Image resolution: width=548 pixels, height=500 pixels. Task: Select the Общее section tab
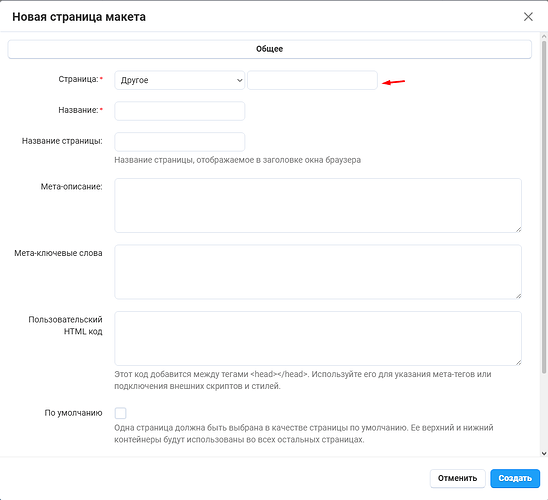(269, 49)
